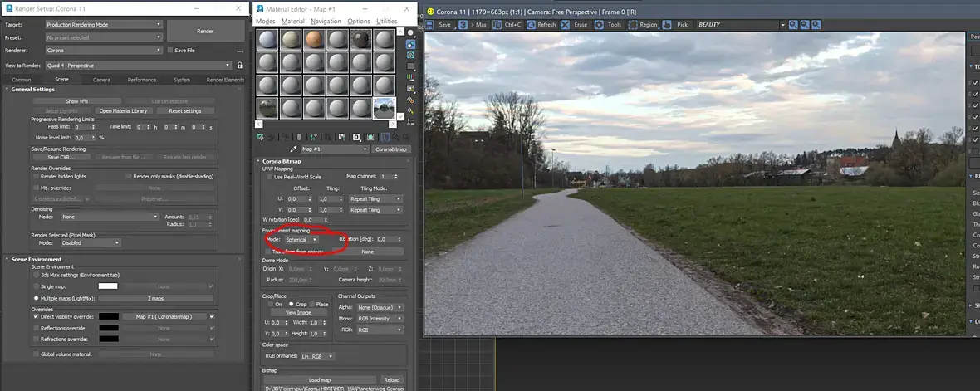This screenshot has height=391, width=980.
Task: Click the Select by Material icon
Action: point(410,110)
